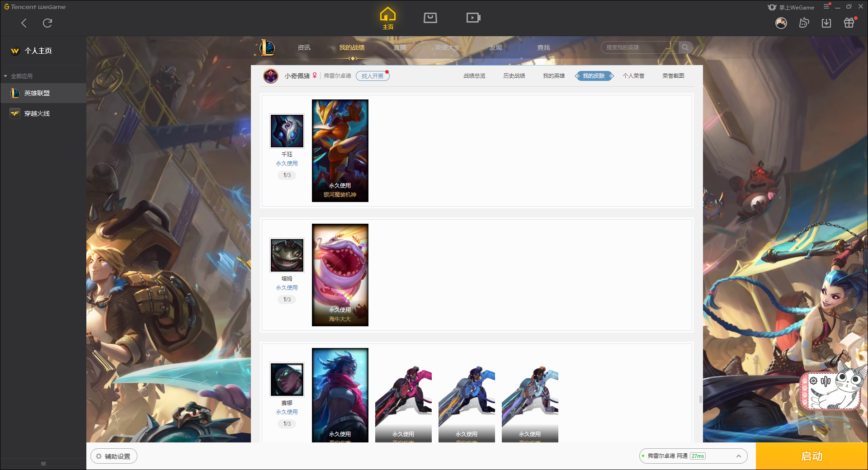Click the 海牛大大 skin card

pos(340,275)
